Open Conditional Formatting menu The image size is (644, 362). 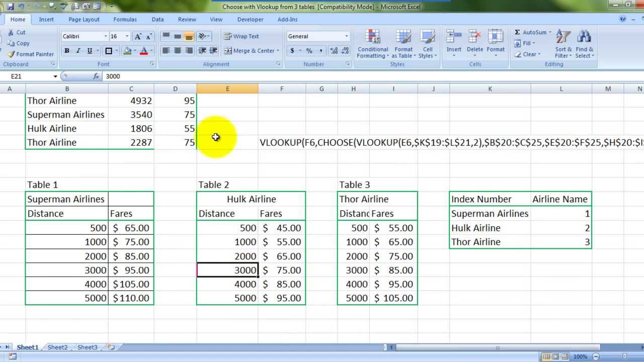373,44
